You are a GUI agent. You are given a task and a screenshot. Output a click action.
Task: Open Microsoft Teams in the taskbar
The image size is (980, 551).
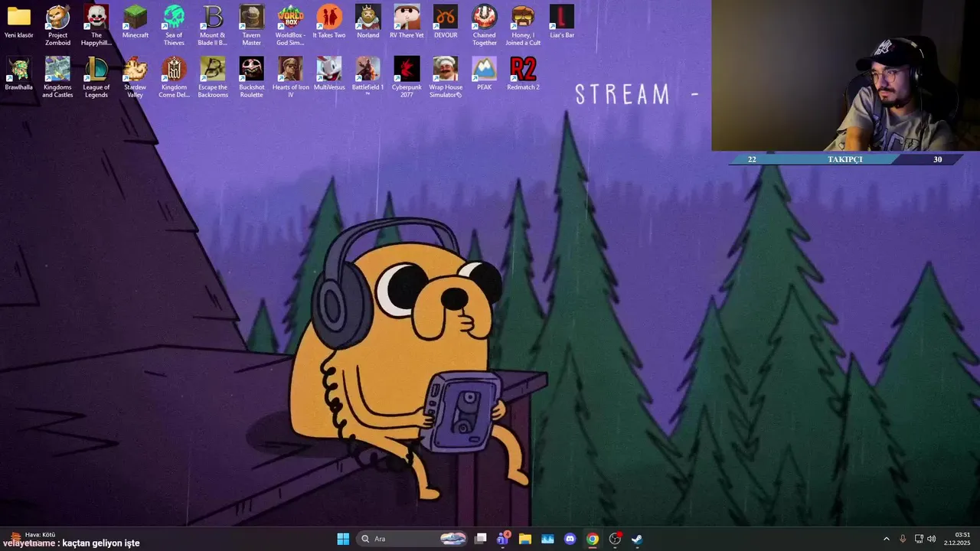(503, 539)
